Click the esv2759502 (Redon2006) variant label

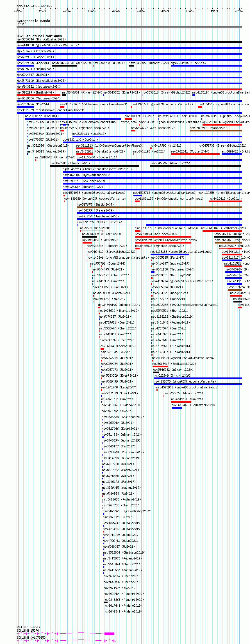pyautogui.click(x=208, y=128)
